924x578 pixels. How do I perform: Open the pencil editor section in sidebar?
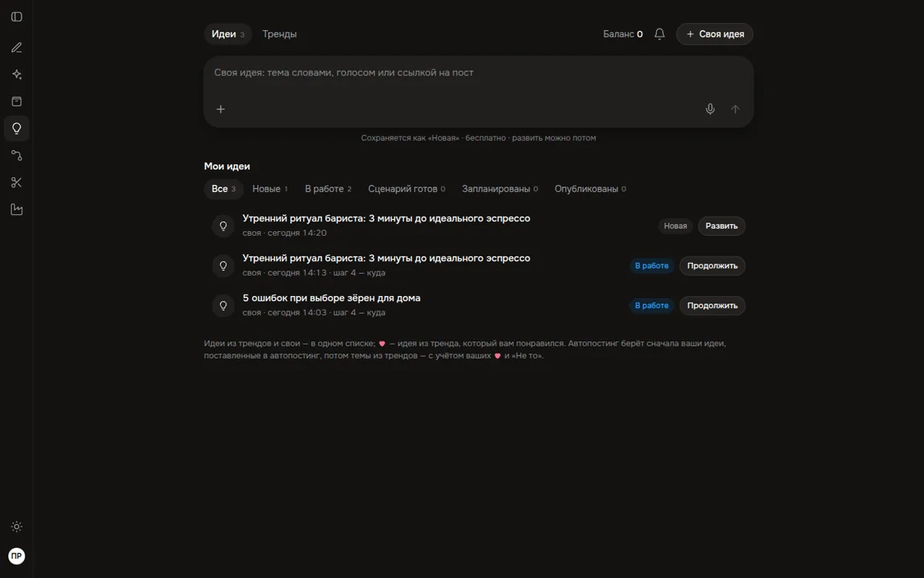[x=16, y=48]
